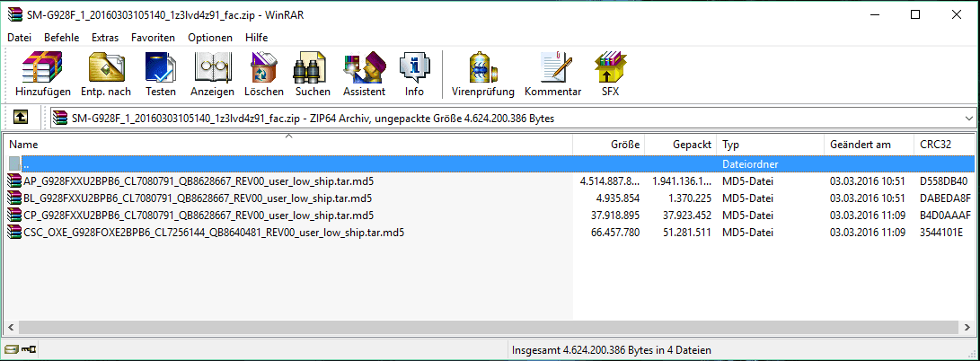Click the horizontal scrollbar left arrow
980x361 pixels.
click(11, 327)
